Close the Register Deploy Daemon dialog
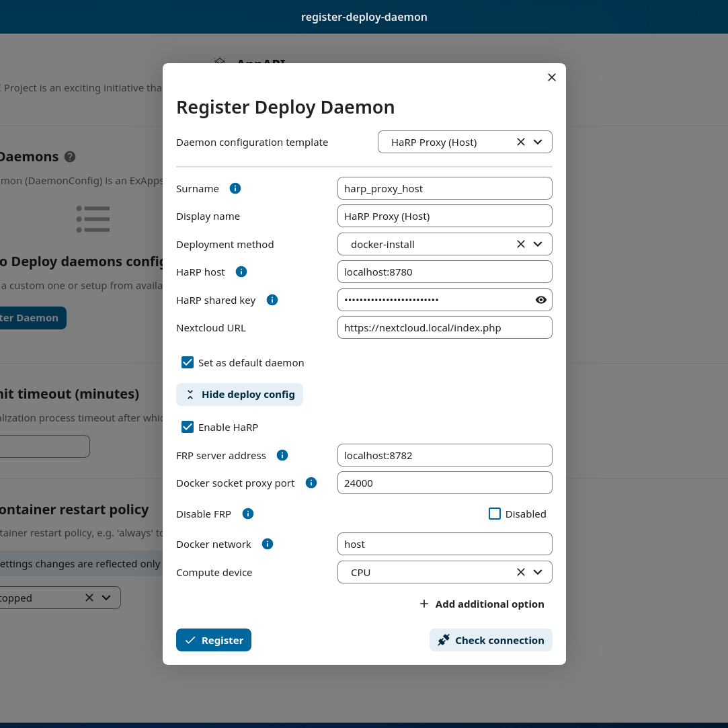728x728 pixels. point(552,77)
